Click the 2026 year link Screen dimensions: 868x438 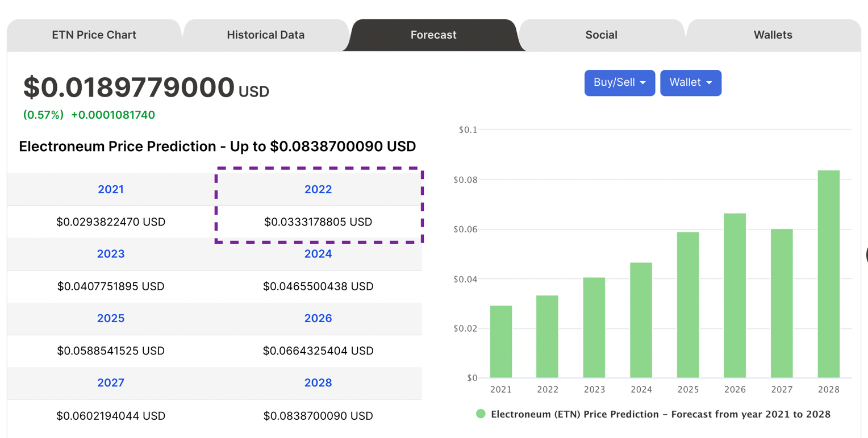click(x=318, y=318)
